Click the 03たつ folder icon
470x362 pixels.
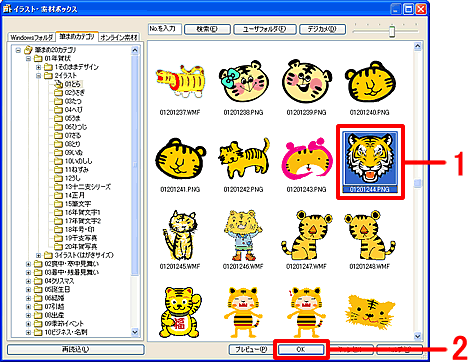[x=59, y=101]
